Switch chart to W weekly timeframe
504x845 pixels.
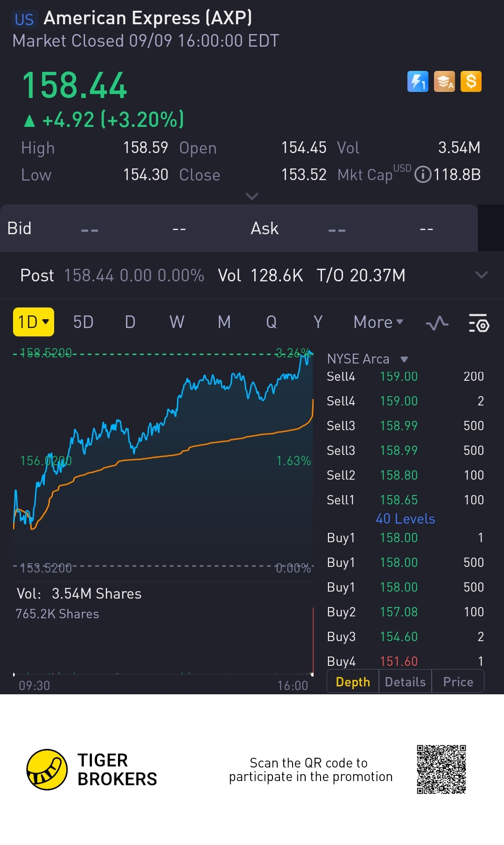[177, 322]
